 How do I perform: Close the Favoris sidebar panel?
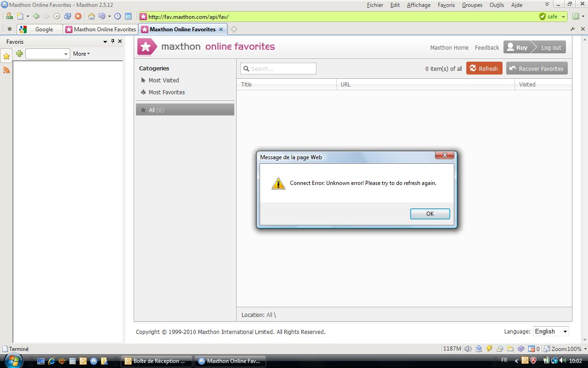tap(120, 41)
